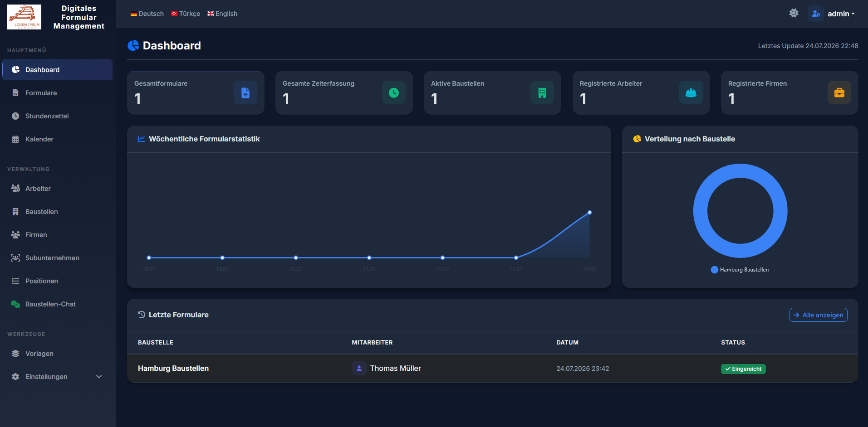Image resolution: width=868 pixels, height=427 pixels.
Task: Click the Digitales Formular Management title
Action: tap(79, 17)
